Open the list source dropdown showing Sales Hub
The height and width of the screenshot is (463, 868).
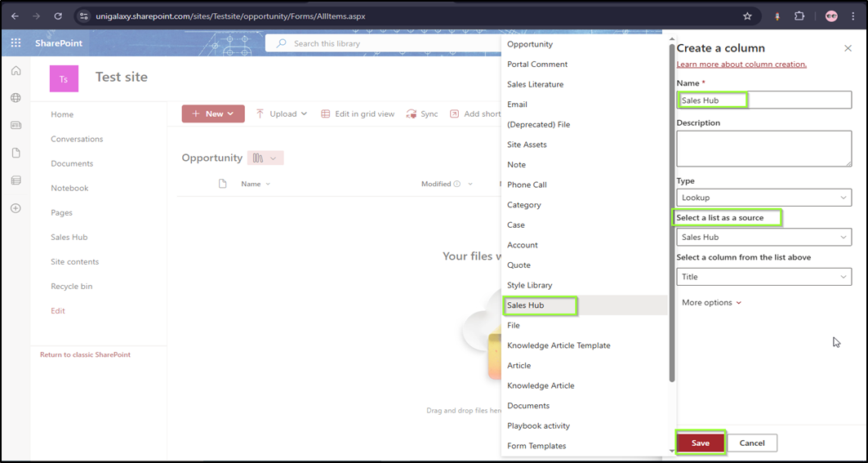coord(763,237)
